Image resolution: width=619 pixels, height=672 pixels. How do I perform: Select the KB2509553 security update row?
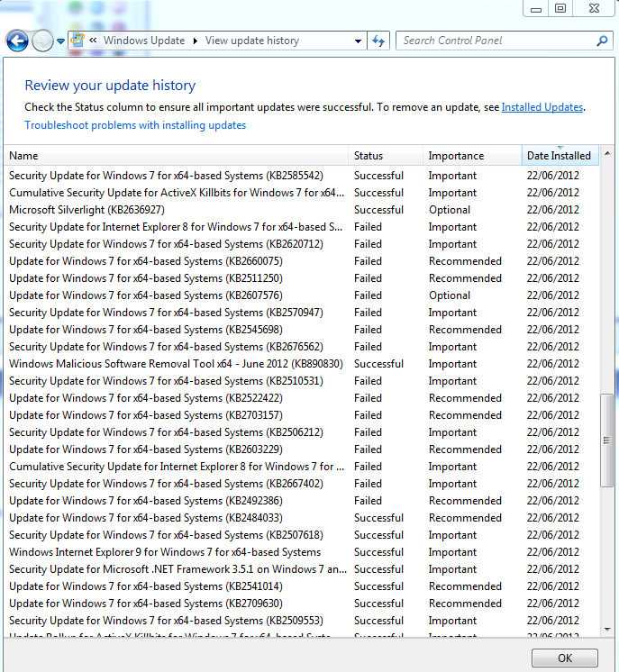(301, 621)
